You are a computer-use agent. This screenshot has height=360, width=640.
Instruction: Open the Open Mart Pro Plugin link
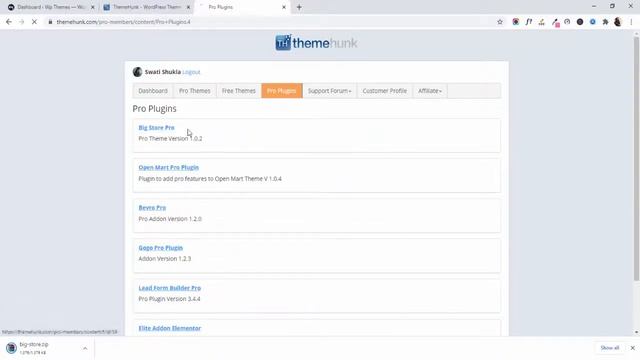click(x=169, y=167)
